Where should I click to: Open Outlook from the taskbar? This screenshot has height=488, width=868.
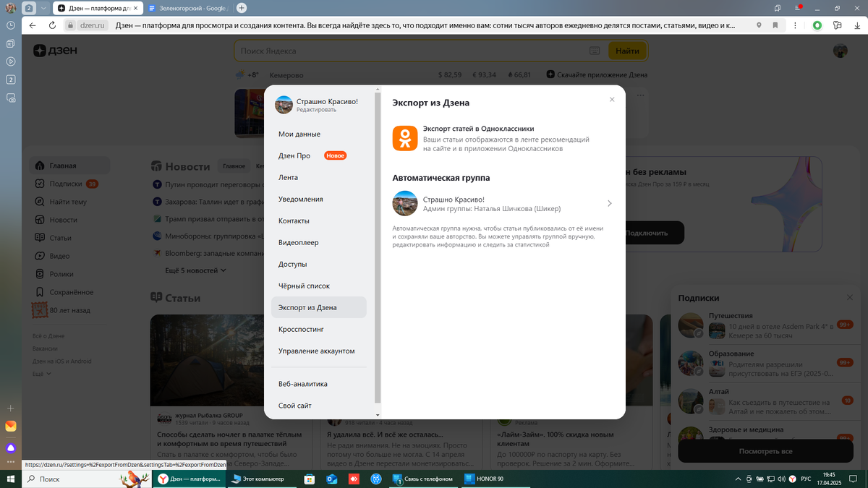(x=332, y=479)
